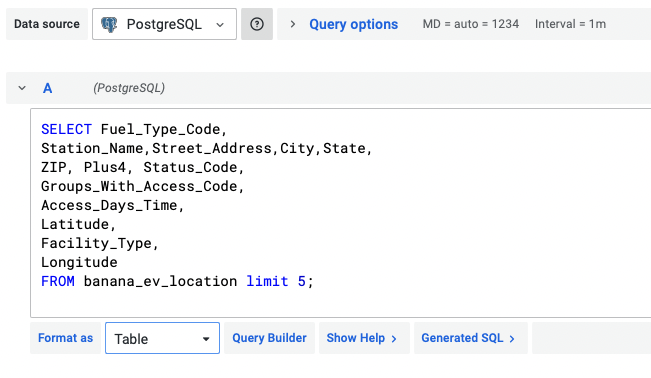
Task: Click the Facility_Type line in the editor
Action: click(x=100, y=243)
